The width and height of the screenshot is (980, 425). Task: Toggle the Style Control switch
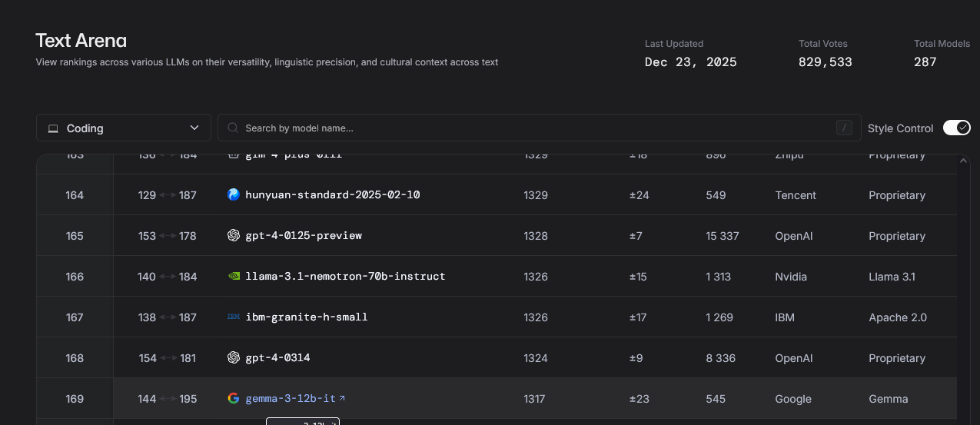coord(956,128)
